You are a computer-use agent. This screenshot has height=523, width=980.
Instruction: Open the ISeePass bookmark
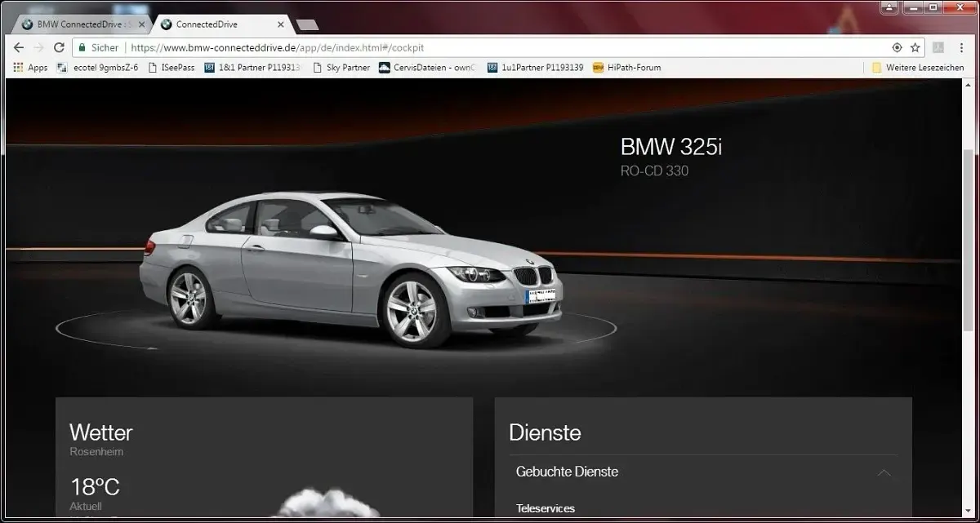(171, 68)
